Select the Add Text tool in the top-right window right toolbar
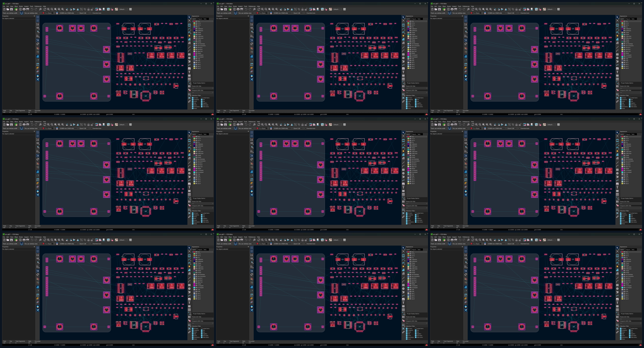Screen dimensions: 644x348 tap(617, 72)
